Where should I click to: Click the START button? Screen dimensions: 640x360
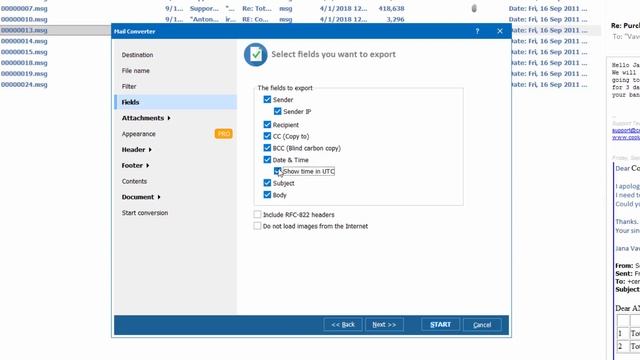click(440, 324)
